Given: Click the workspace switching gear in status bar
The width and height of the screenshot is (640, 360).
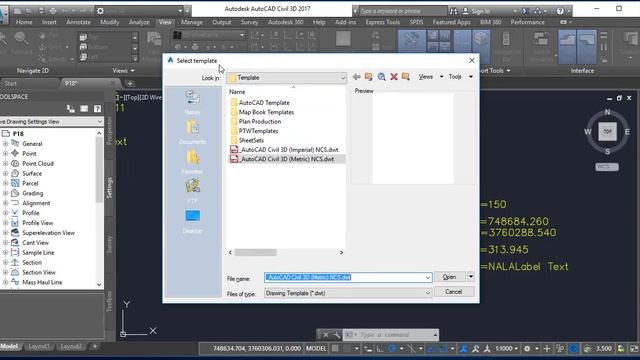Looking at the screenshot, I should pos(527,349).
